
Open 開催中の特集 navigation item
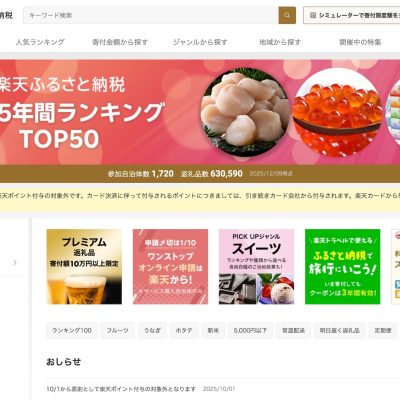click(360, 42)
